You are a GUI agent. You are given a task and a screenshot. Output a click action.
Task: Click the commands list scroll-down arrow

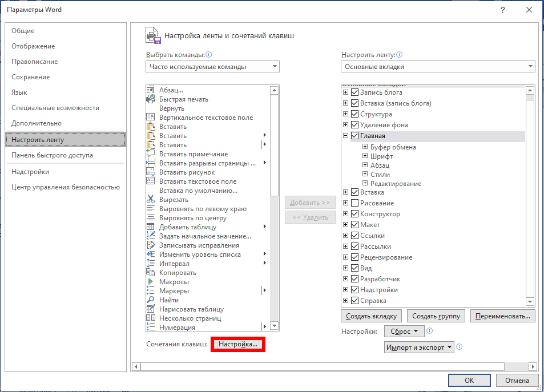(274, 326)
